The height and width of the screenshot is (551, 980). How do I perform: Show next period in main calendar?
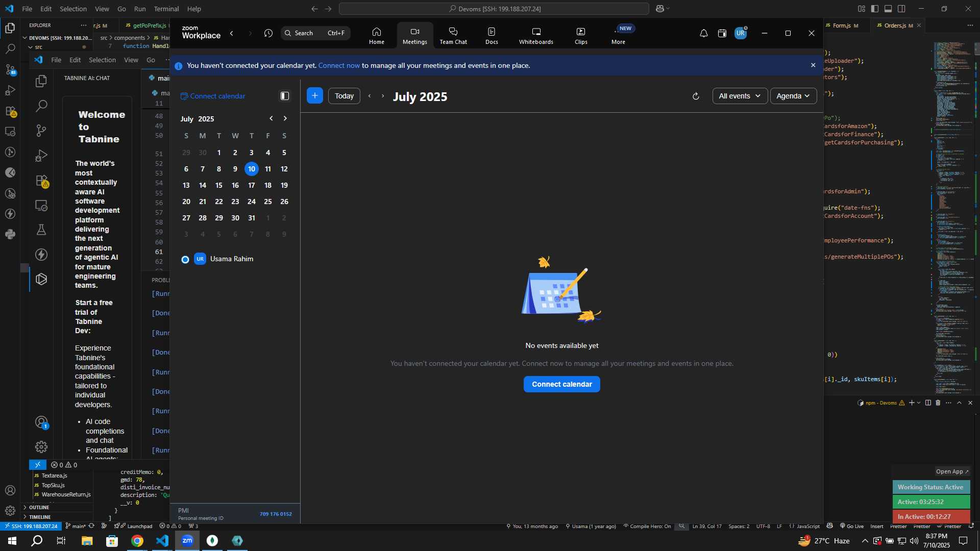(x=383, y=96)
